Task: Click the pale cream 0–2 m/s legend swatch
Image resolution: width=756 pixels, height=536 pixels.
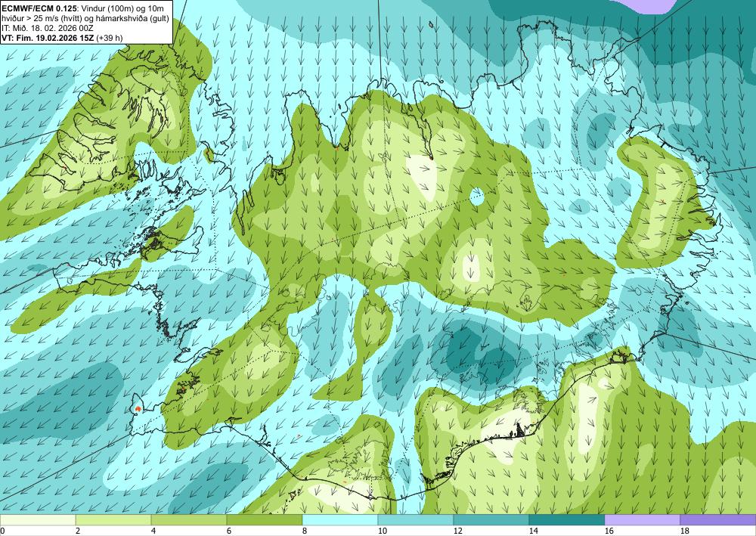Action: (38, 520)
